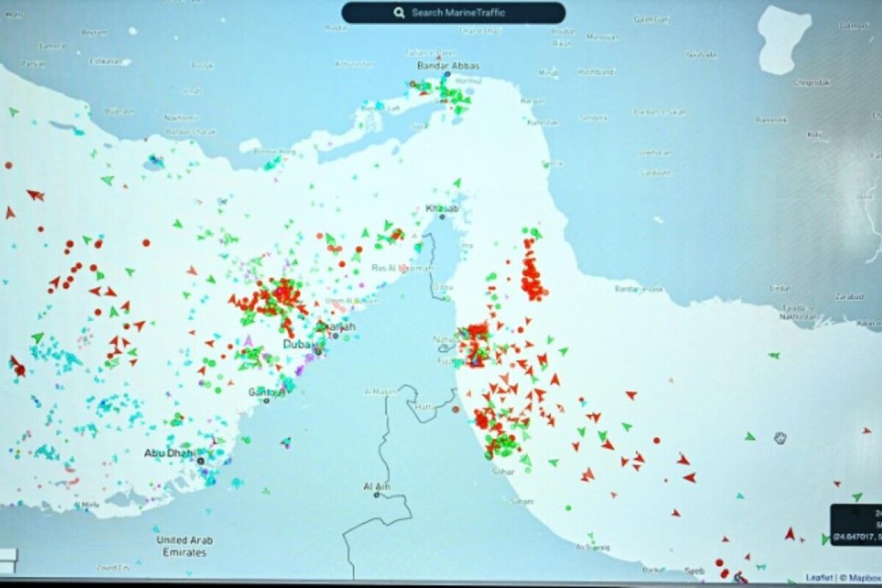The height and width of the screenshot is (588, 882).
Task: Select the Al Ain city dot marker
Action: click(376, 495)
